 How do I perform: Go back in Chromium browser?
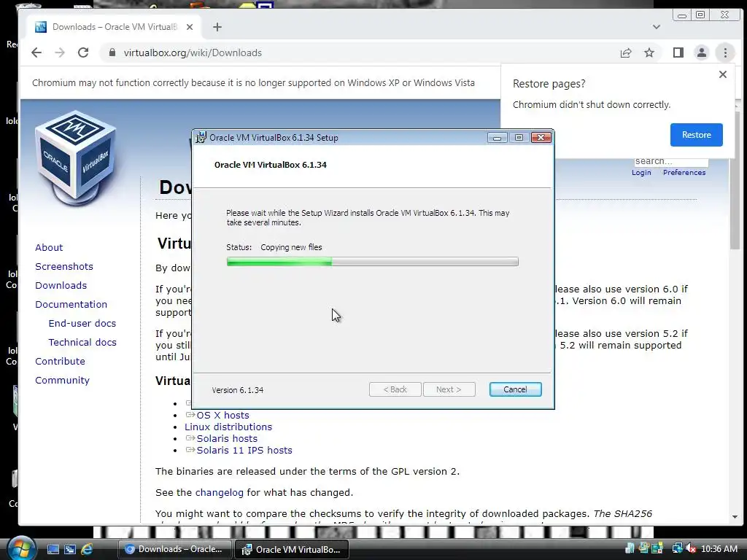(x=36, y=52)
